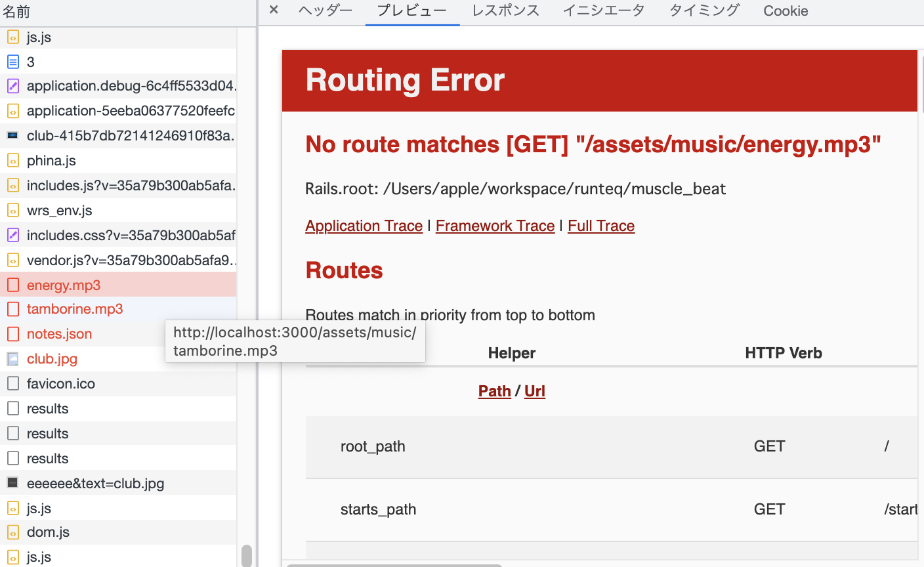Click the Routing Error heading
The height and width of the screenshot is (567, 924).
405,80
